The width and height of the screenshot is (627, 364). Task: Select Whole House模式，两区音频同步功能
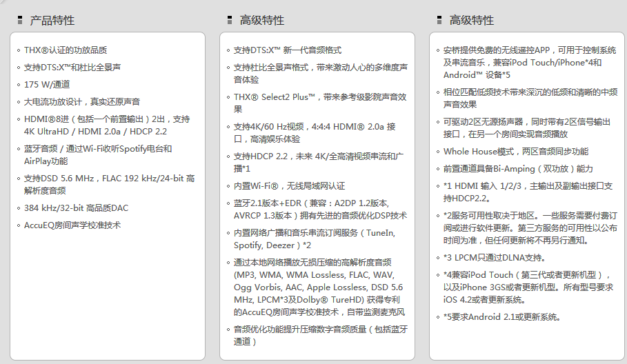pyautogui.click(x=516, y=152)
